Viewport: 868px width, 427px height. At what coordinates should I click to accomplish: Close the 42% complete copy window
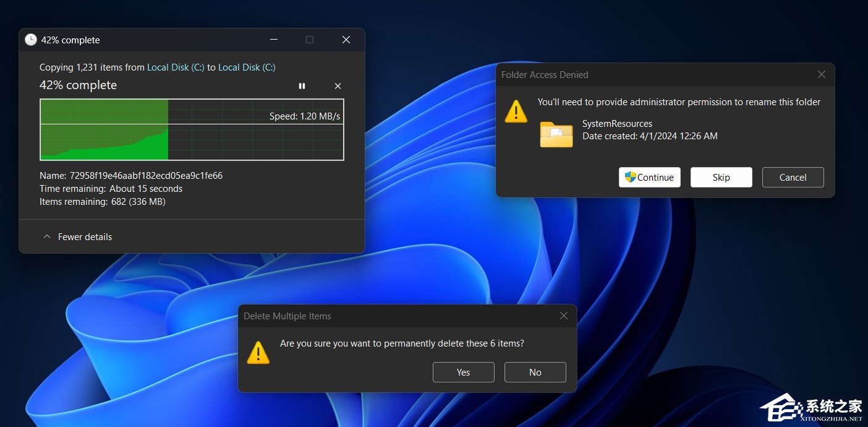[346, 40]
